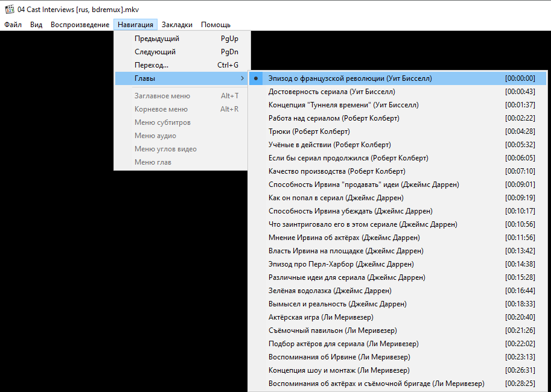The image size is (551, 392).
Task: Jump to chapter Концепция "Туннеля времени"
Action: coord(398,105)
